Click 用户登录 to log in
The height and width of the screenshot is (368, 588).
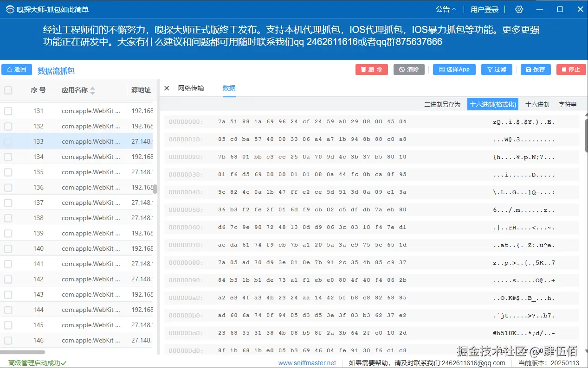[x=484, y=9]
